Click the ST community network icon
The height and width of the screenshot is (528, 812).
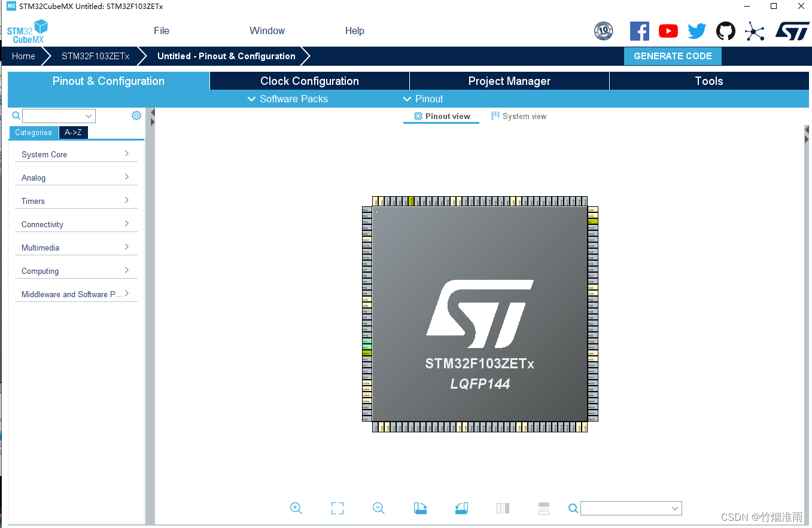click(x=755, y=31)
